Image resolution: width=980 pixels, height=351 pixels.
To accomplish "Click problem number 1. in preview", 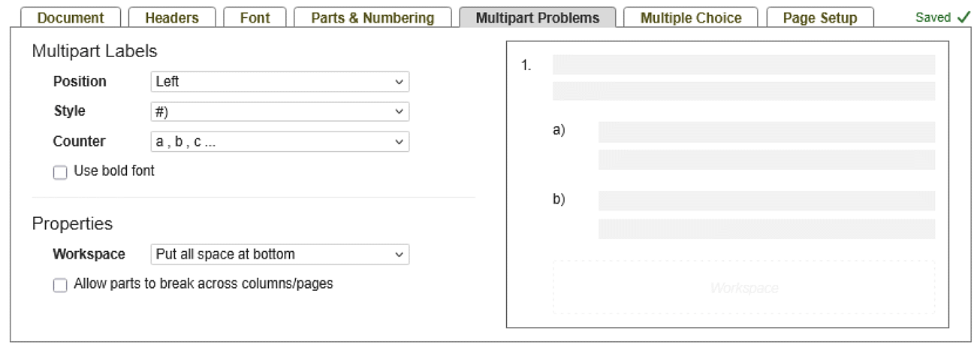I will [526, 65].
